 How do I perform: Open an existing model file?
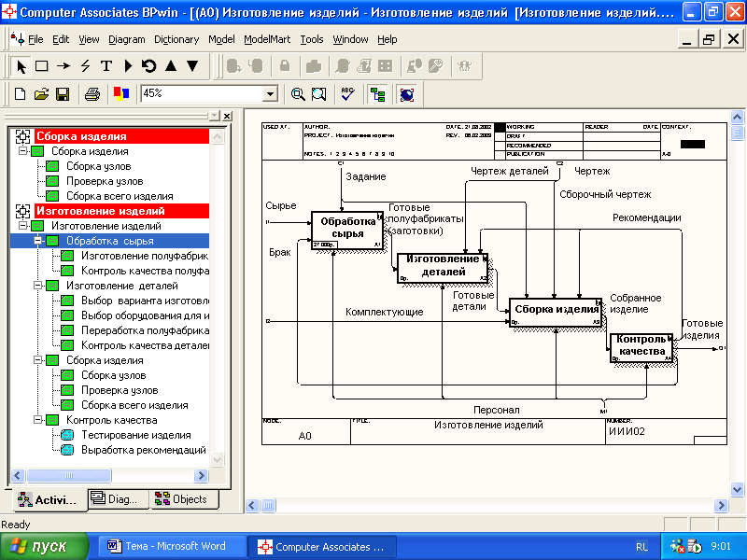tap(41, 94)
